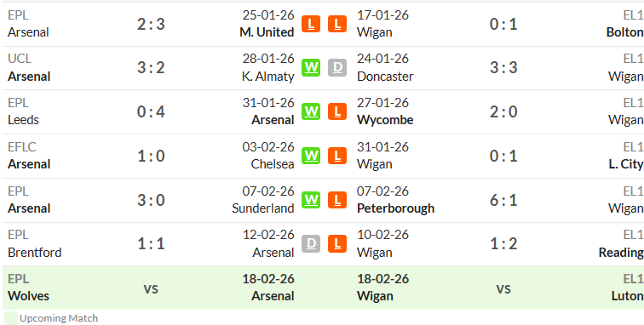Click the L badge for M. United match

(311, 24)
